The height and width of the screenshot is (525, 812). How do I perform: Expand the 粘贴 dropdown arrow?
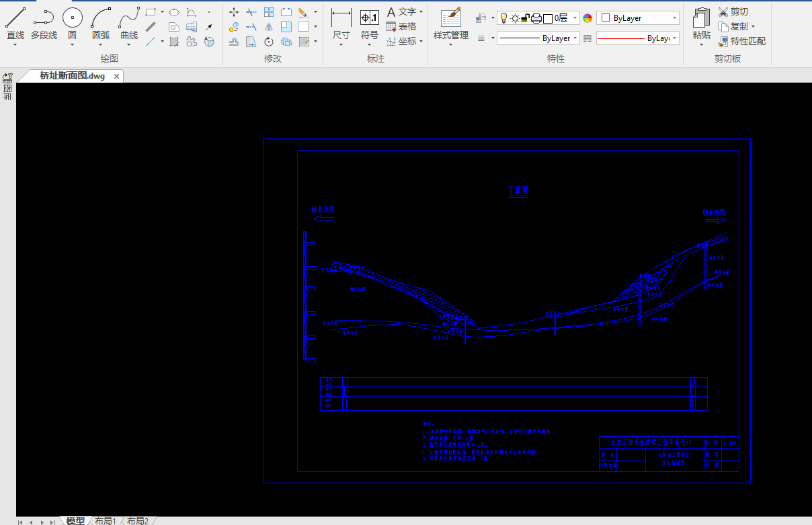[x=701, y=45]
